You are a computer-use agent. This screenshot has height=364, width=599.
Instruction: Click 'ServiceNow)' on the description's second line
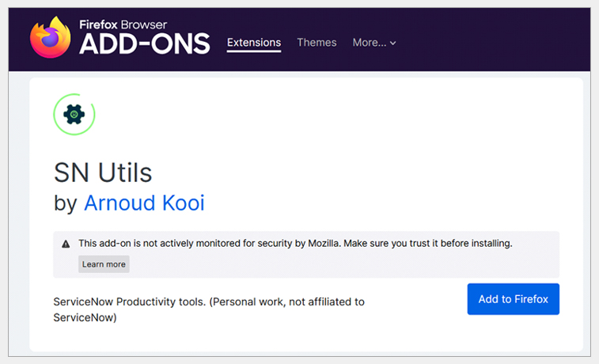85,317
